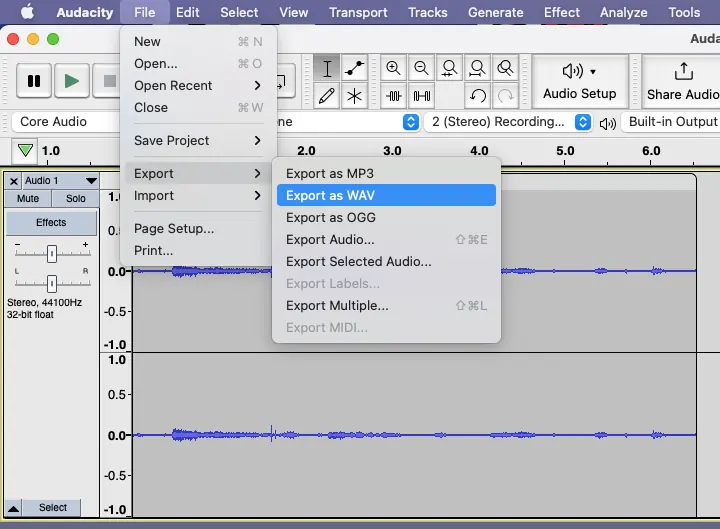The width and height of the screenshot is (720, 529).
Task: Click the lower channel waveform area
Action: (x=413, y=434)
